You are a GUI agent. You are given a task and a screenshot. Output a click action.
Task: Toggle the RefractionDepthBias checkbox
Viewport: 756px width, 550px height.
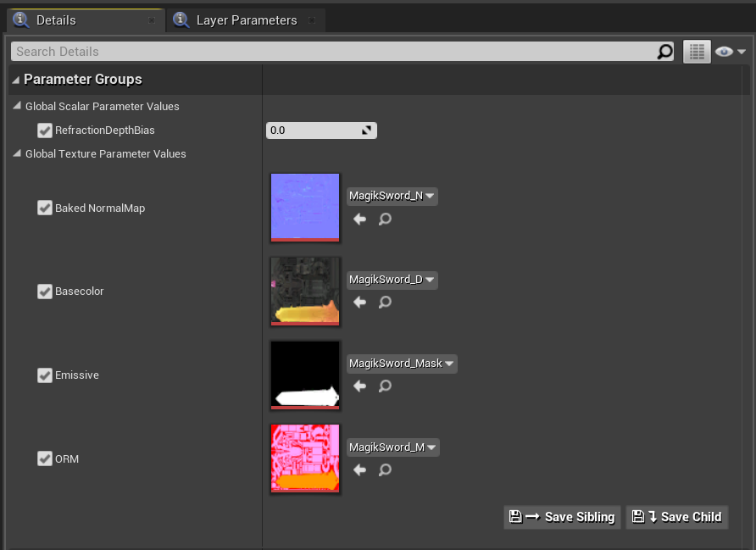pyautogui.click(x=45, y=131)
